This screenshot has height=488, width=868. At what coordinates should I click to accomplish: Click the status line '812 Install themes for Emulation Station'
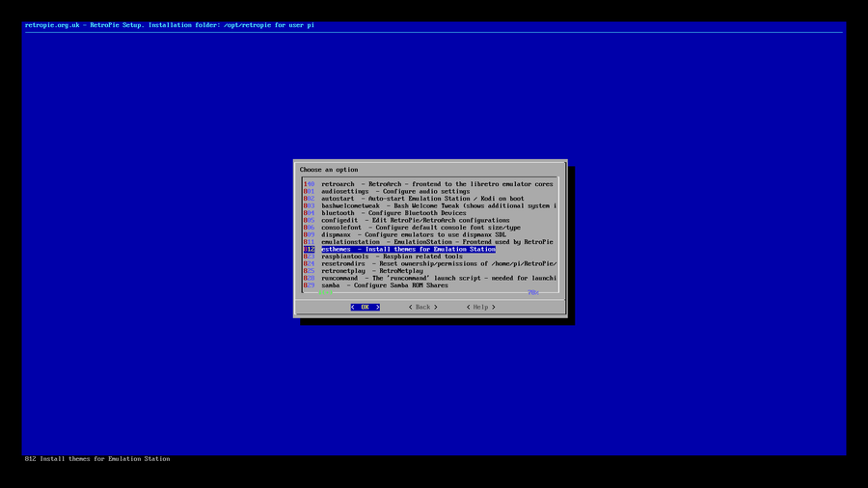[x=97, y=459]
